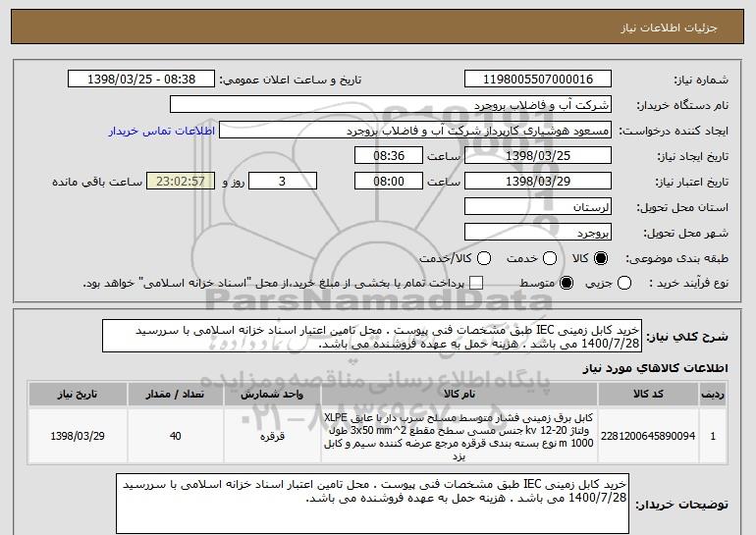756x535 pixels.
Task: Click the creation date field 1398/03/25
Action: coord(538,156)
